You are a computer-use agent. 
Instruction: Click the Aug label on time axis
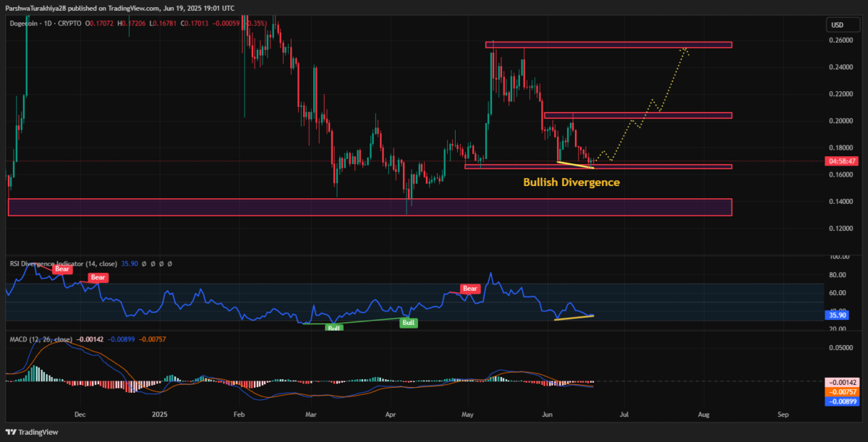click(703, 415)
